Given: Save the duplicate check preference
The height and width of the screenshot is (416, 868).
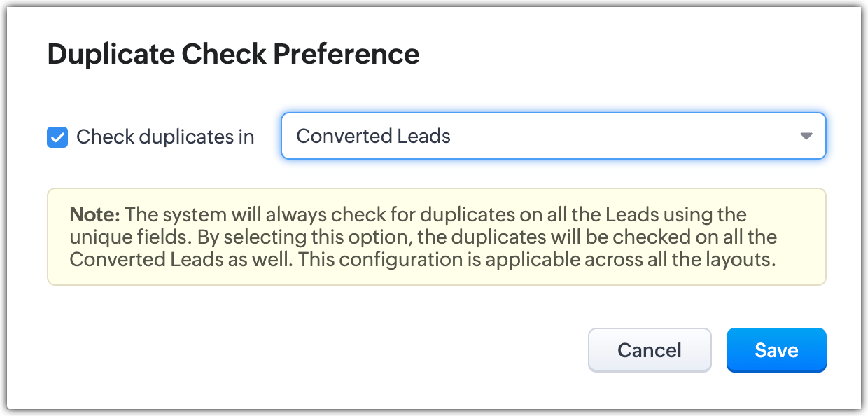Looking at the screenshot, I should (776, 349).
